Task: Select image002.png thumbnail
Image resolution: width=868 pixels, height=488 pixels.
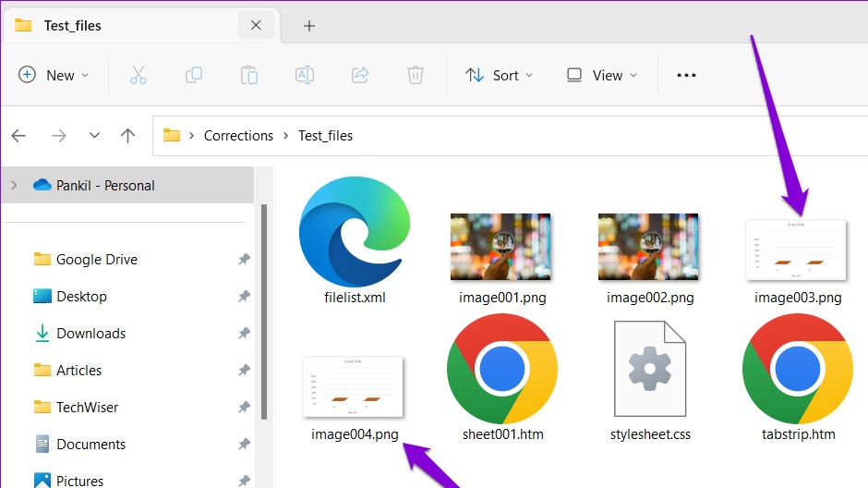Action: pos(648,247)
